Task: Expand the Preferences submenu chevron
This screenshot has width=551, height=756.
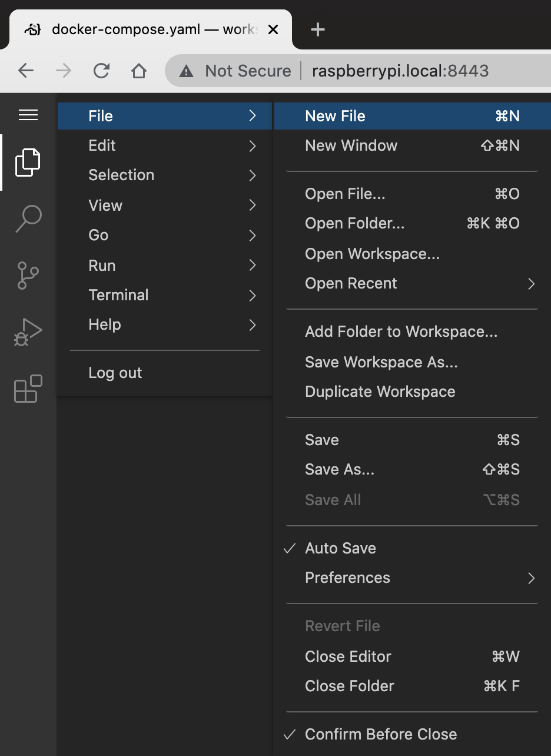Action: (531, 578)
